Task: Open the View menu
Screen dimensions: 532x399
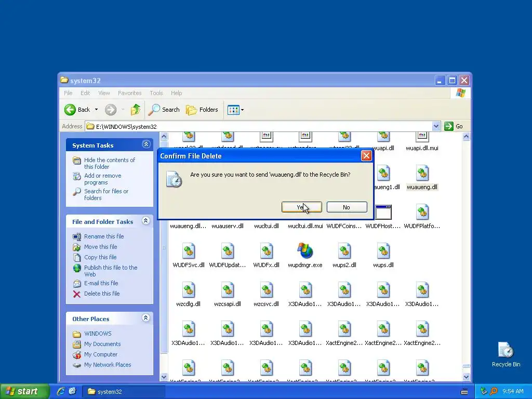Action: pos(104,93)
